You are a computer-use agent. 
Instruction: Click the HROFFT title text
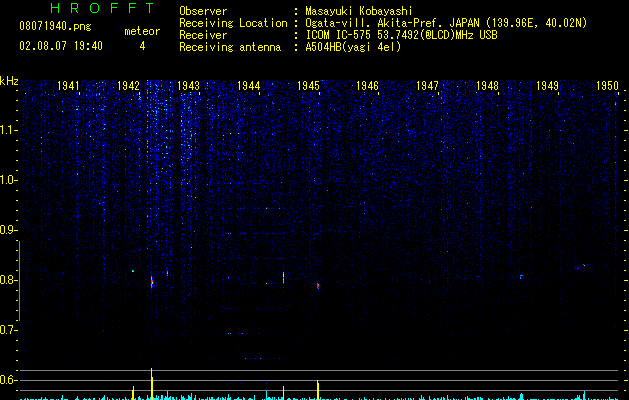(103, 8)
